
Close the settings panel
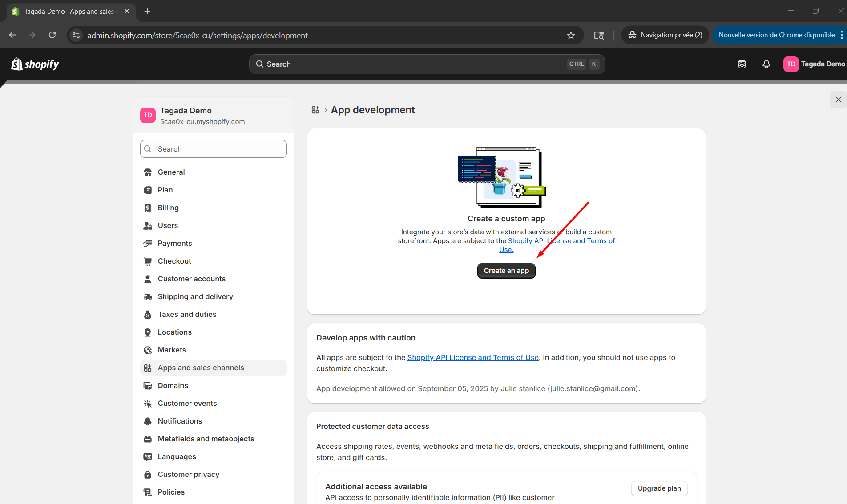point(838,100)
